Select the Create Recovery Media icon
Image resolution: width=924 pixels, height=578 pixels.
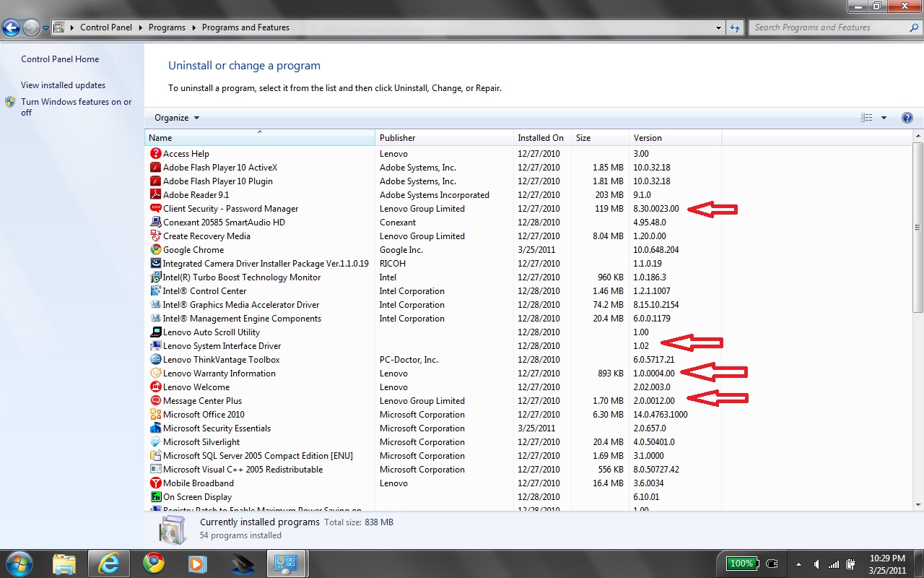point(155,236)
